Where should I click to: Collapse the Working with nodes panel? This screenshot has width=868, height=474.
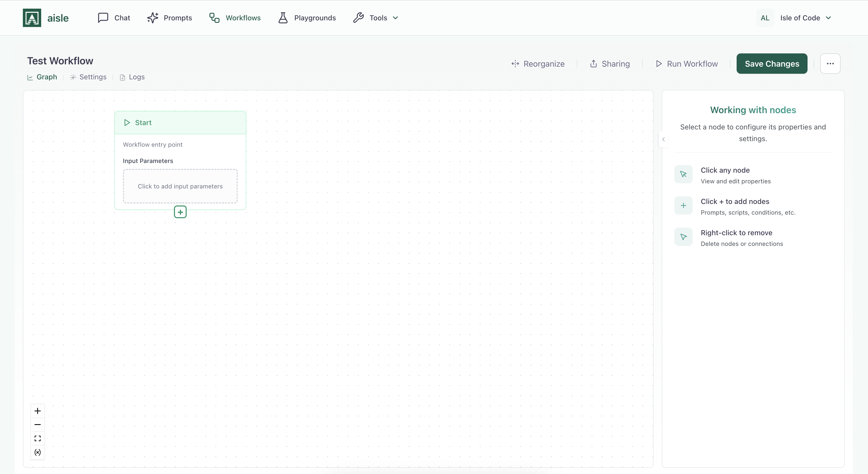pyautogui.click(x=663, y=139)
